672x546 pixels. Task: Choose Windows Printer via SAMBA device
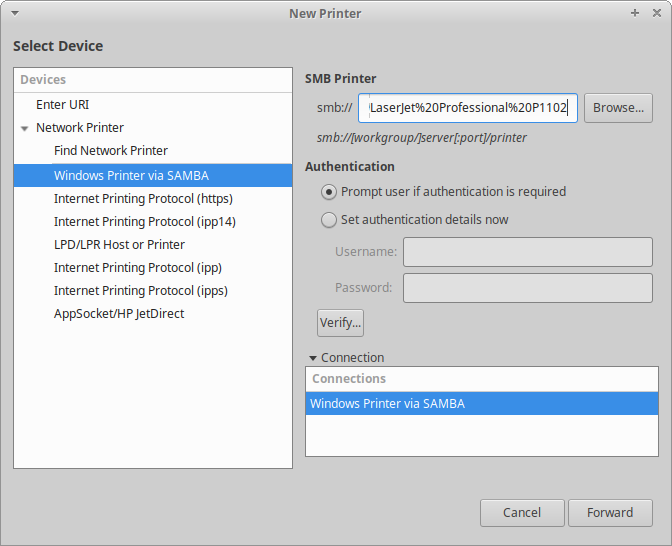pos(131,175)
